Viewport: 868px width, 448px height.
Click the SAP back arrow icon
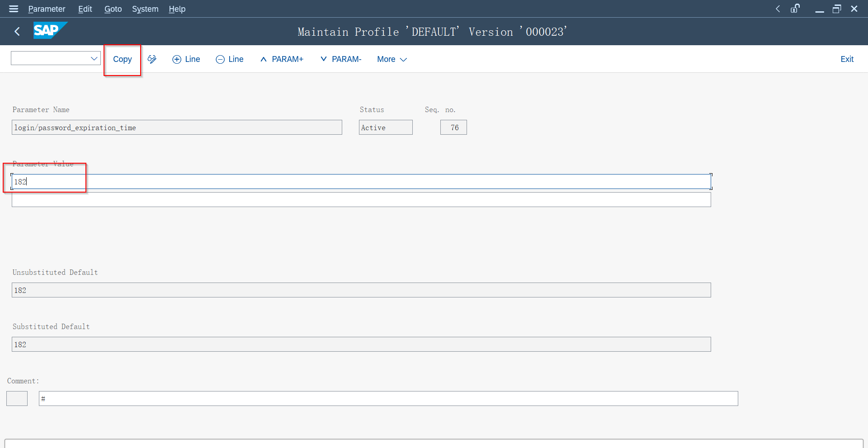pyautogui.click(x=17, y=32)
